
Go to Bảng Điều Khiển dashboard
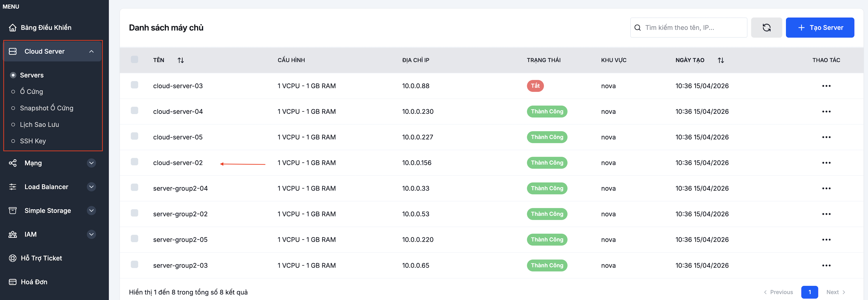click(46, 28)
